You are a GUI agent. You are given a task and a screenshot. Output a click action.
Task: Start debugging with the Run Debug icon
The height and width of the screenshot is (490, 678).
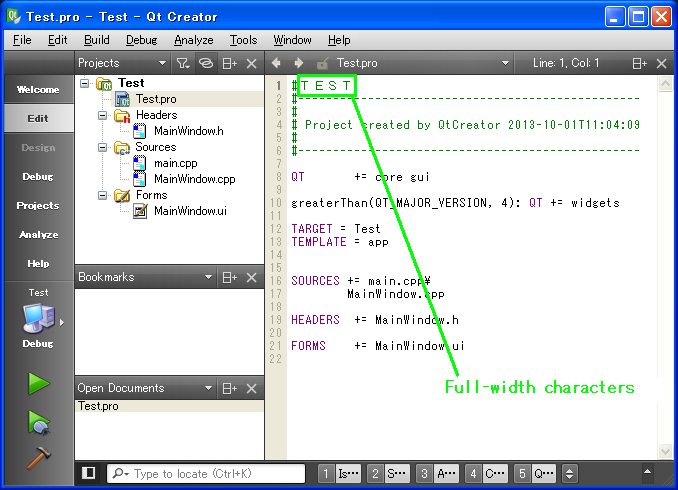tap(38, 422)
